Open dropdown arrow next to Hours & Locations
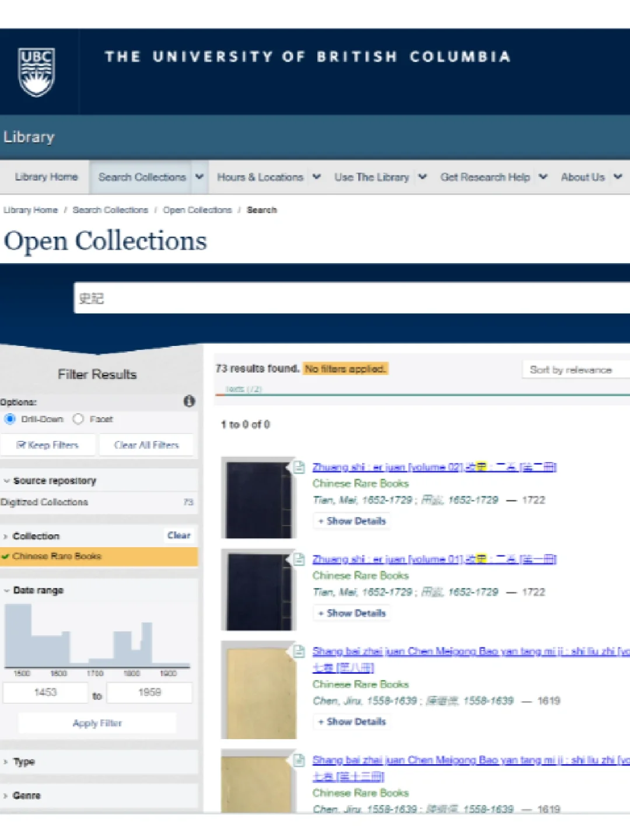The height and width of the screenshot is (840, 630). click(x=317, y=177)
